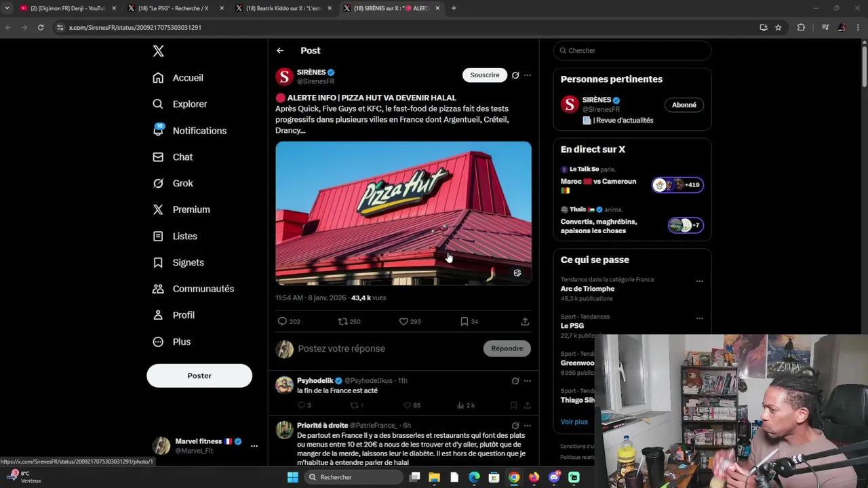Open the weather widget 8°C Venteux

click(x=24, y=477)
